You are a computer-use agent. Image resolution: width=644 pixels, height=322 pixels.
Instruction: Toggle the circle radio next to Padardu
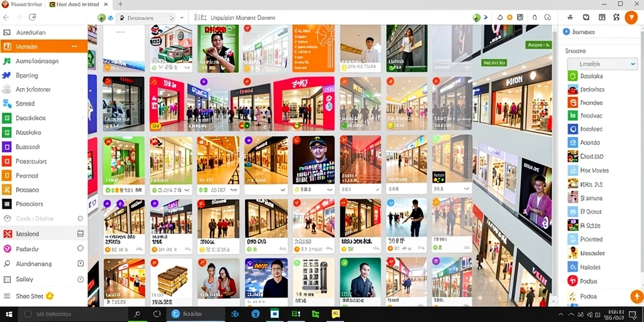(x=80, y=248)
